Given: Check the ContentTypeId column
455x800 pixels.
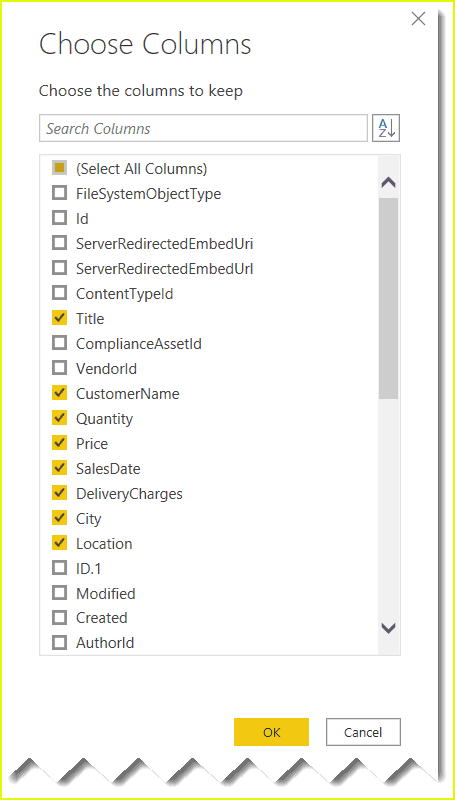Looking at the screenshot, I should (60, 293).
